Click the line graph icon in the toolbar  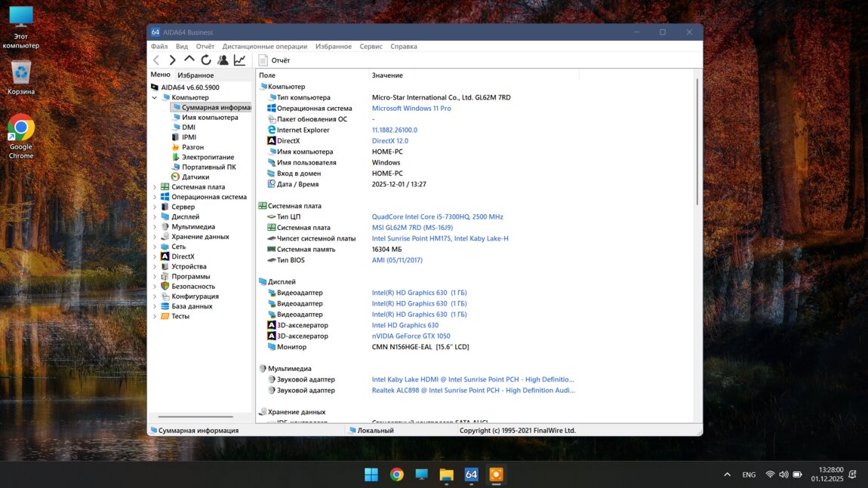pyautogui.click(x=239, y=60)
